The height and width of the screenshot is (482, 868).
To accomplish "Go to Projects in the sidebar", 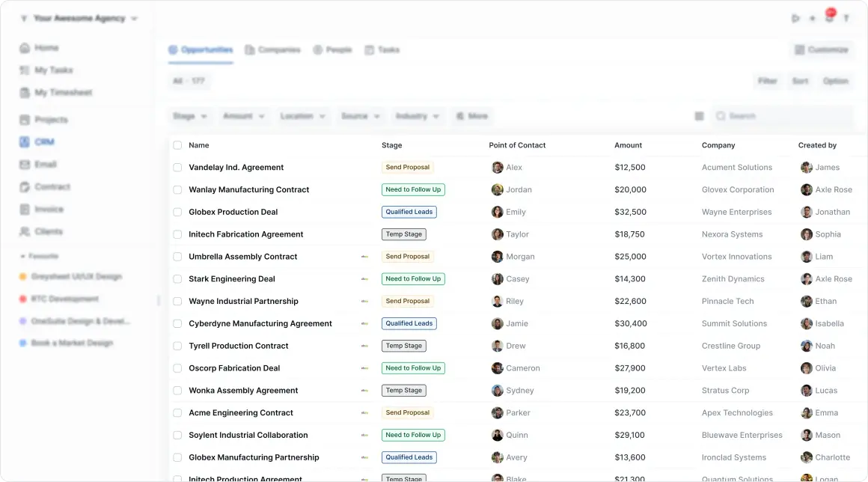I will 43,120.
